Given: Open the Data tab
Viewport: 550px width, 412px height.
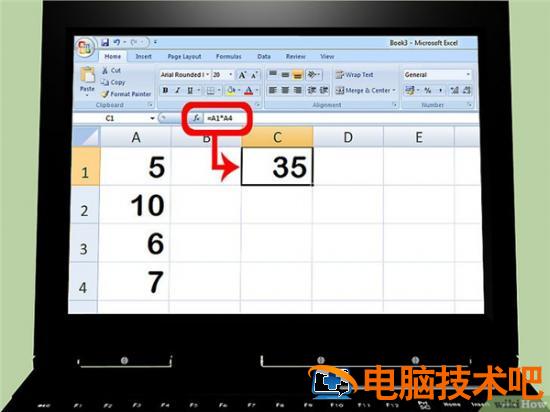Looking at the screenshot, I should click(x=264, y=56).
